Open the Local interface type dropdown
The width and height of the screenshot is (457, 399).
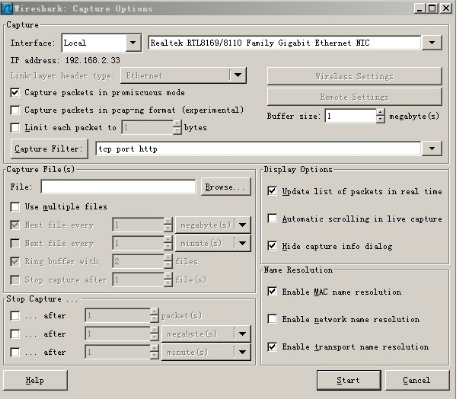[133, 43]
